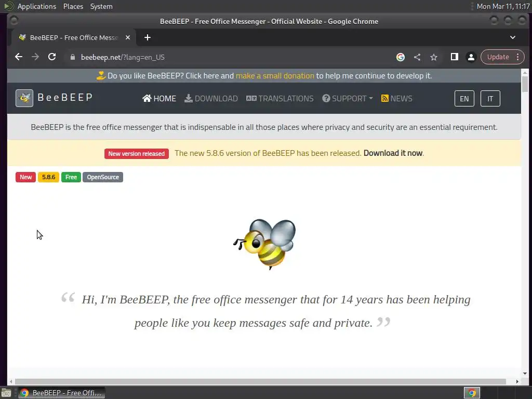Click the Chrome tray icon bottom right
This screenshot has height=399, width=532.
pyautogui.click(x=472, y=393)
